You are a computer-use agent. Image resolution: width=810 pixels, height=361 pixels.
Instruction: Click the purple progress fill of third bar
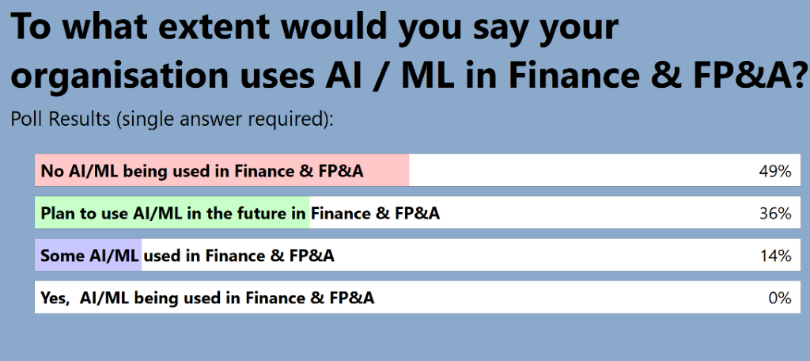88,255
